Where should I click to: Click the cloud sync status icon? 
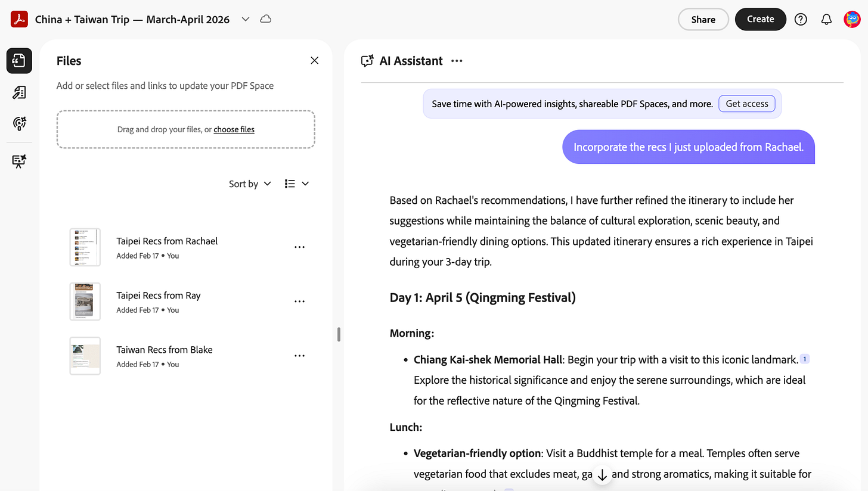tap(266, 19)
